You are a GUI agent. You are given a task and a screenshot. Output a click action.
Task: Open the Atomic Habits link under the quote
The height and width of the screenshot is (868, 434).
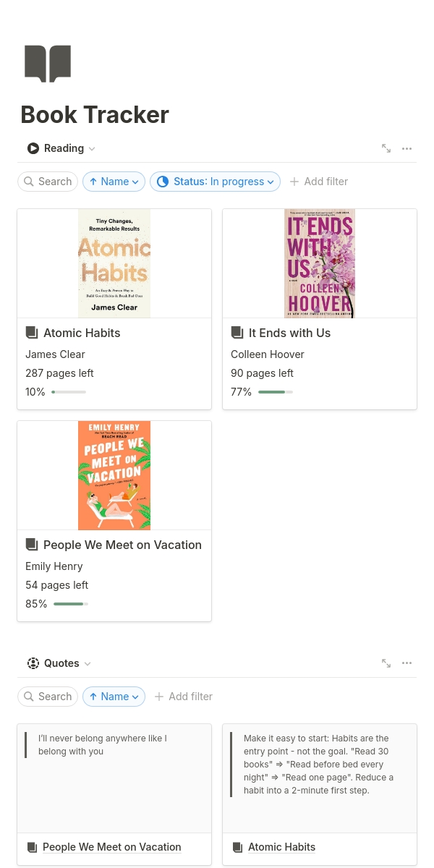tap(281, 847)
